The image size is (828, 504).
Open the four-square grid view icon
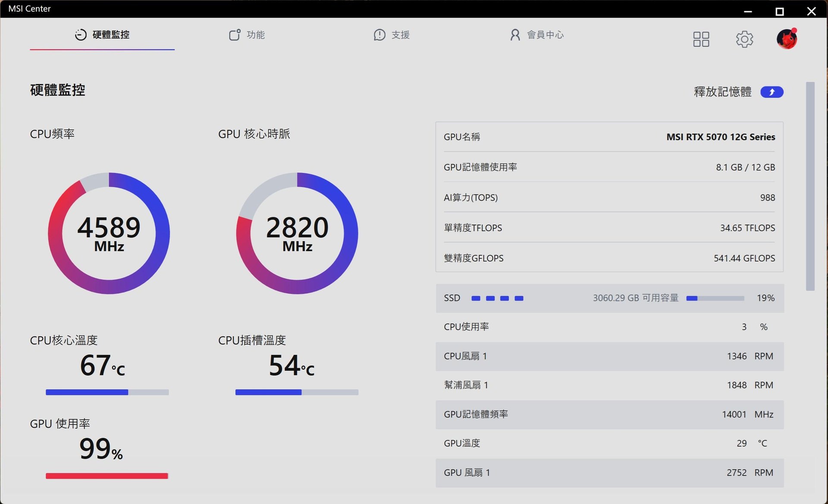point(701,39)
